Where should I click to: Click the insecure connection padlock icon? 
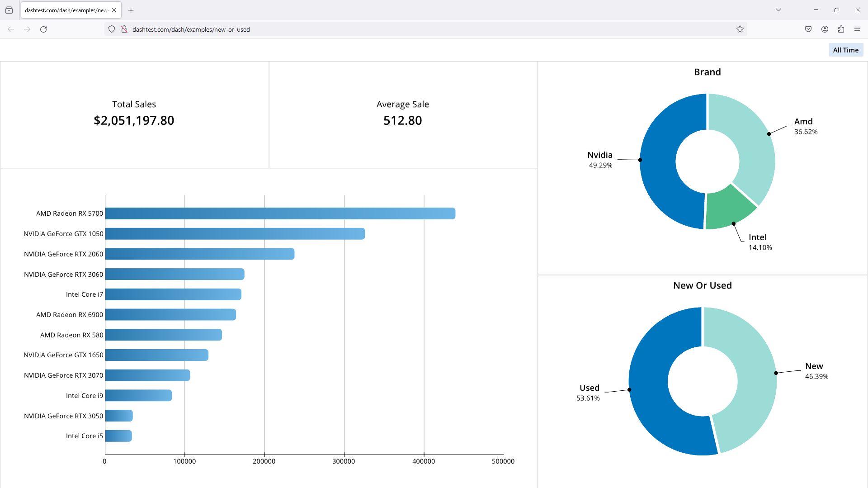(124, 29)
